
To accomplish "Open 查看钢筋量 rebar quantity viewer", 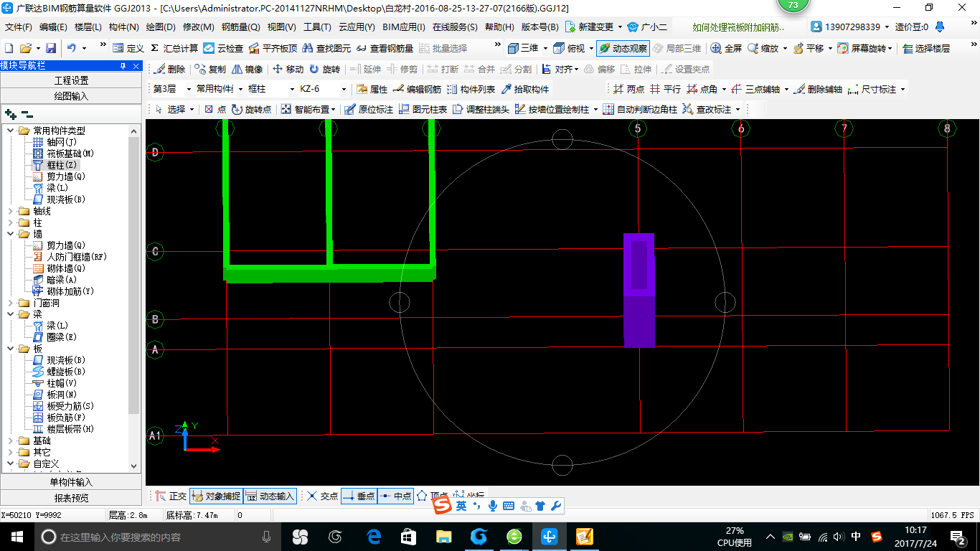I will (385, 48).
